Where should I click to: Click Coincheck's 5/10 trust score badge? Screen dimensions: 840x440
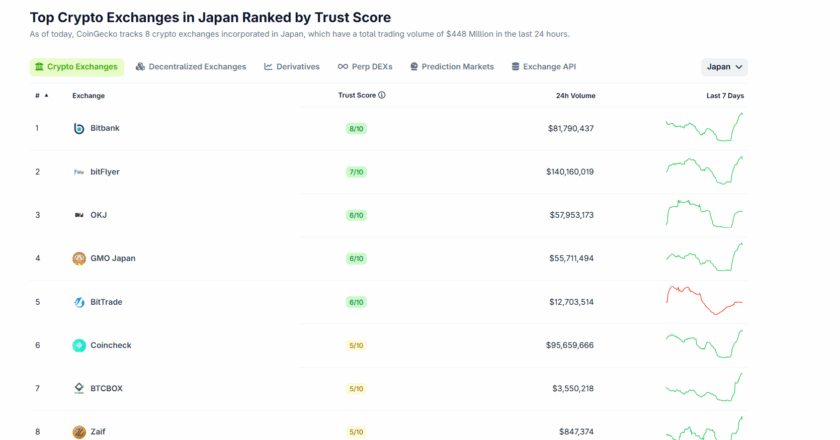[x=356, y=346]
